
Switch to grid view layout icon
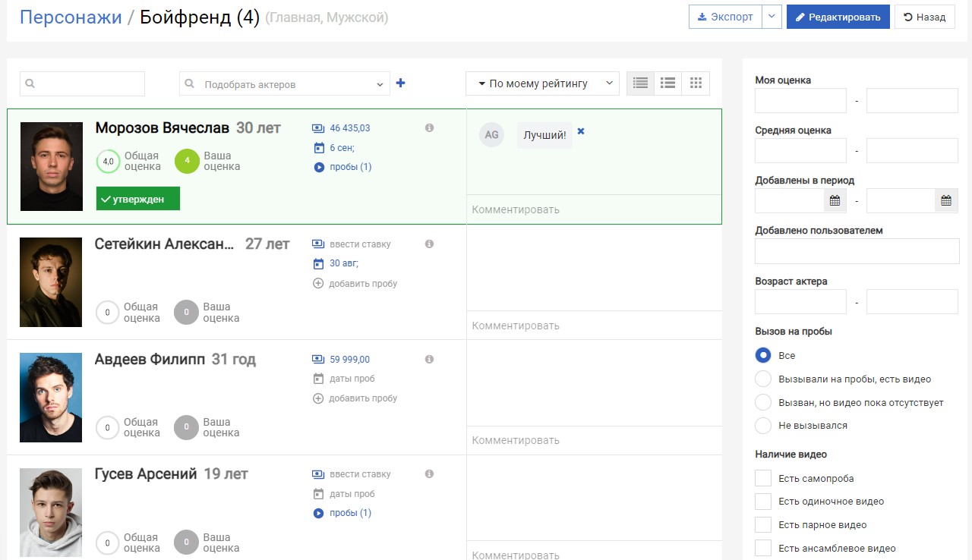(x=696, y=83)
